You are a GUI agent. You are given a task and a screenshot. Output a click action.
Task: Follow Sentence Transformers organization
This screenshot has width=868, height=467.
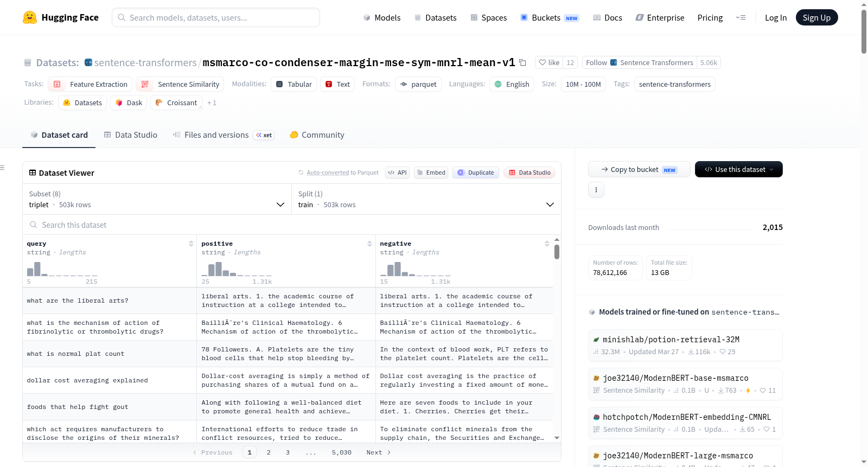(639, 62)
